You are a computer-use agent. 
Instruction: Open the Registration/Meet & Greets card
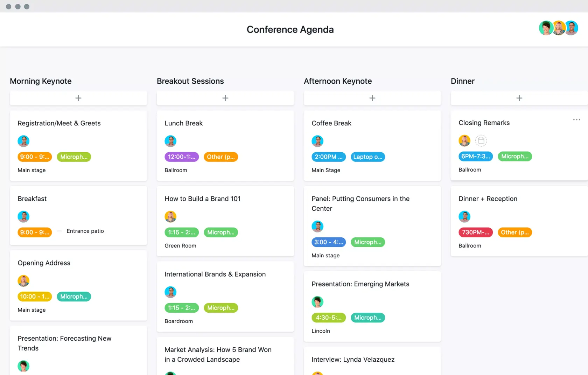pos(59,123)
